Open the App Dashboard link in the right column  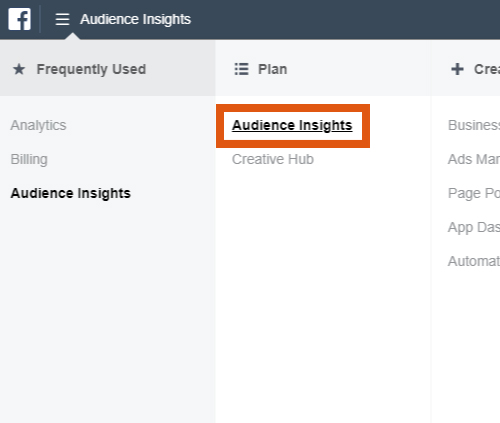474,227
